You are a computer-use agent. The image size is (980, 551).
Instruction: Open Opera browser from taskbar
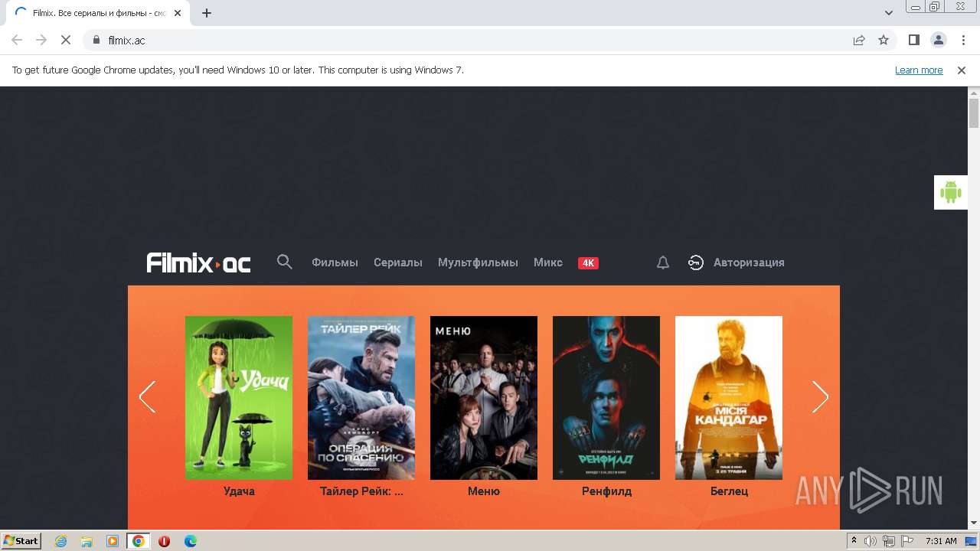coord(164,541)
